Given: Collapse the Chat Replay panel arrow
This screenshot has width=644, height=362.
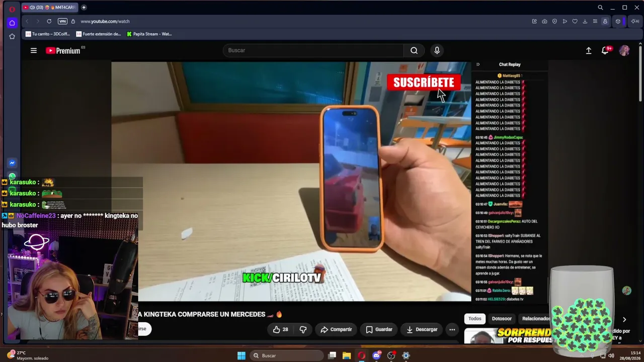Looking at the screenshot, I should pyautogui.click(x=478, y=64).
